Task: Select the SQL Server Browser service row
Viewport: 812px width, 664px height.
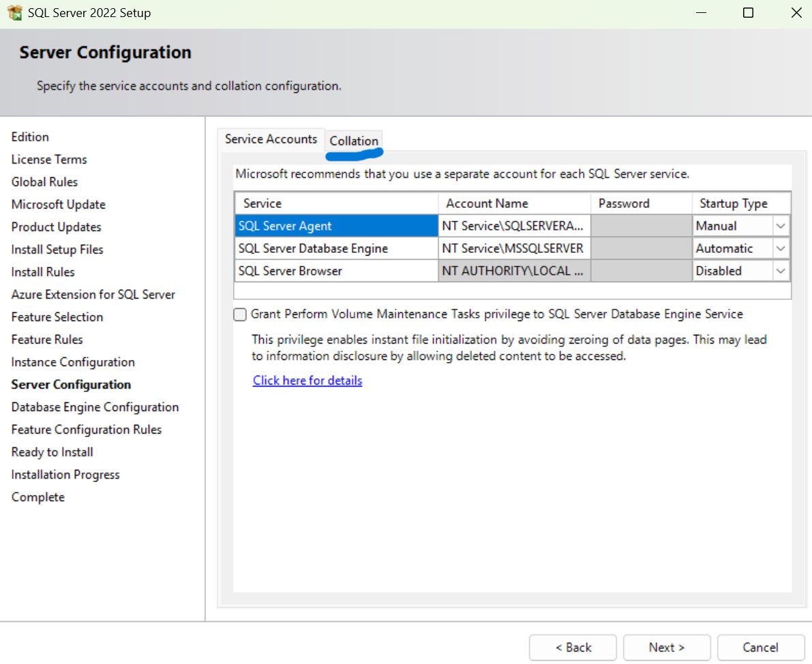Action: tap(335, 271)
